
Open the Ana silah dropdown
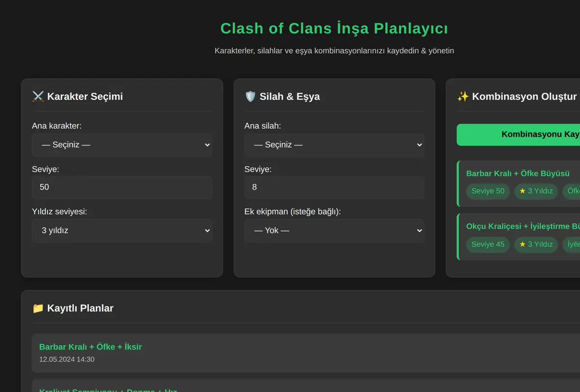pyautogui.click(x=334, y=145)
